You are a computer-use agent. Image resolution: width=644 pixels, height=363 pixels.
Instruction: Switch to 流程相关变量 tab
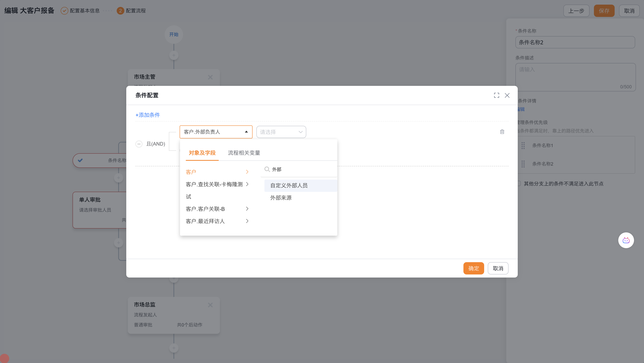tap(244, 153)
